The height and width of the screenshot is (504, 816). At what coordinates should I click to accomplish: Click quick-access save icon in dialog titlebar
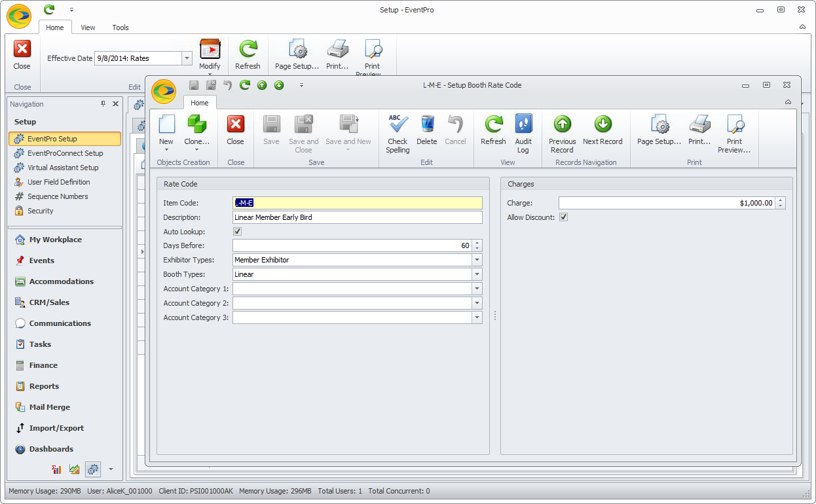tap(194, 85)
